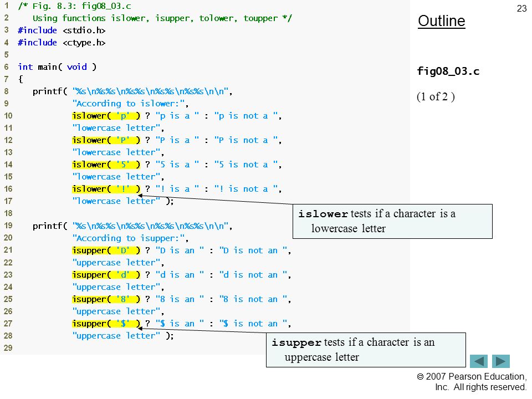Click "uppercase letter" string on line 28
Viewport: 532px width, 399px height.
(116, 336)
